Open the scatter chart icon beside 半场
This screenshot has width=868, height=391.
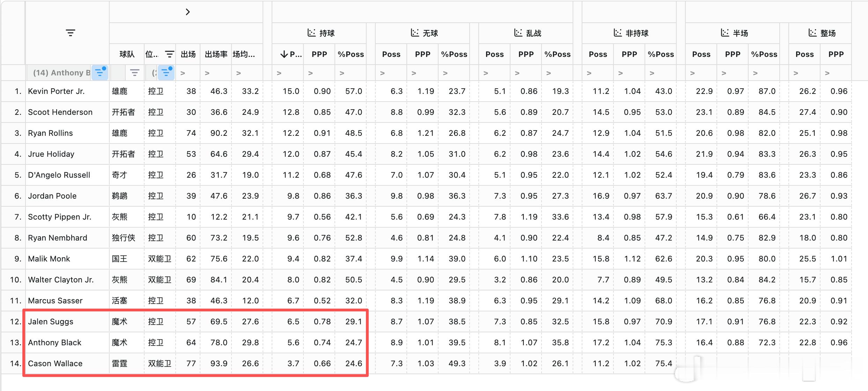[x=725, y=33]
